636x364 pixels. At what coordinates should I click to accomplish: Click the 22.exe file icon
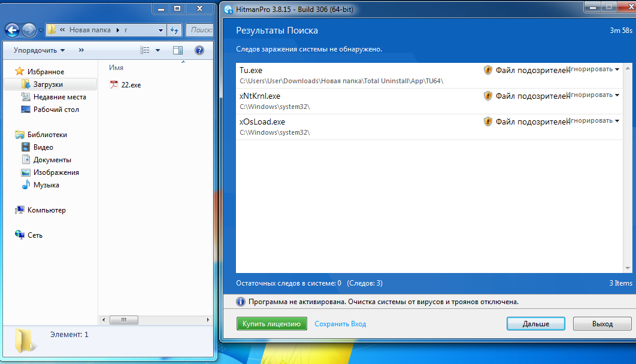tap(114, 85)
